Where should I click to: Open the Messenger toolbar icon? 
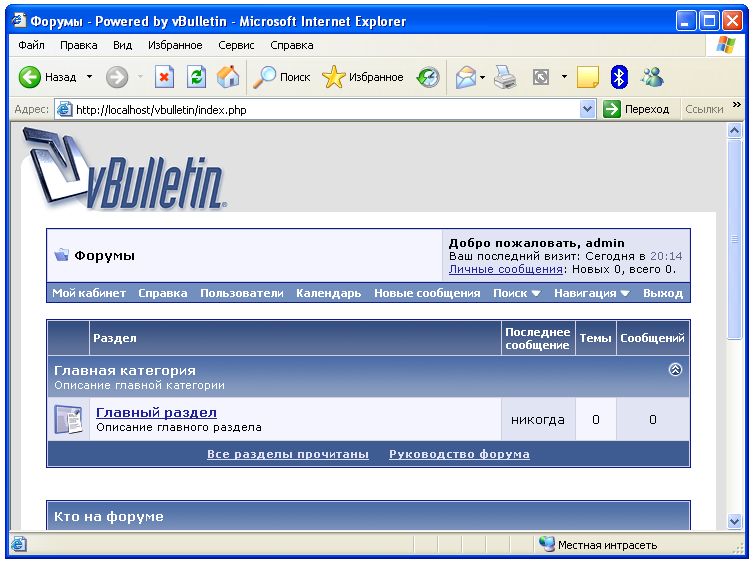pyautogui.click(x=652, y=77)
